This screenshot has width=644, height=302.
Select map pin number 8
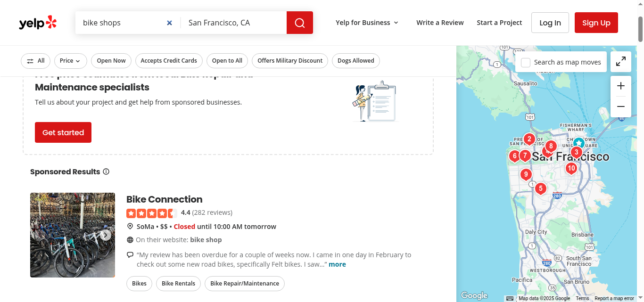pyautogui.click(x=551, y=147)
